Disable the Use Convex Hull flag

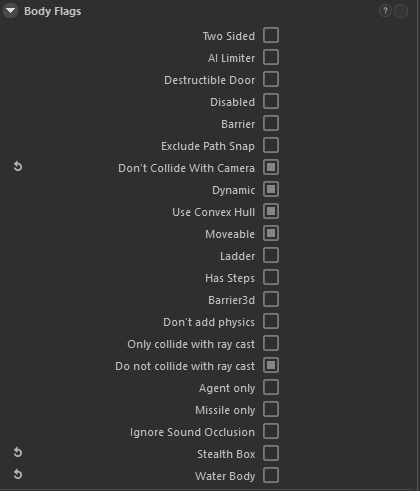[271, 211]
